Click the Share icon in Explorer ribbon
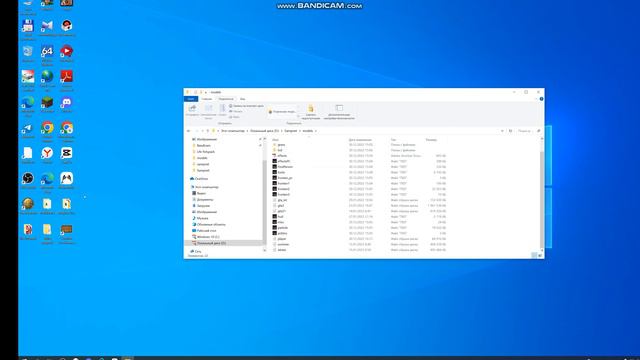 click(x=192, y=110)
